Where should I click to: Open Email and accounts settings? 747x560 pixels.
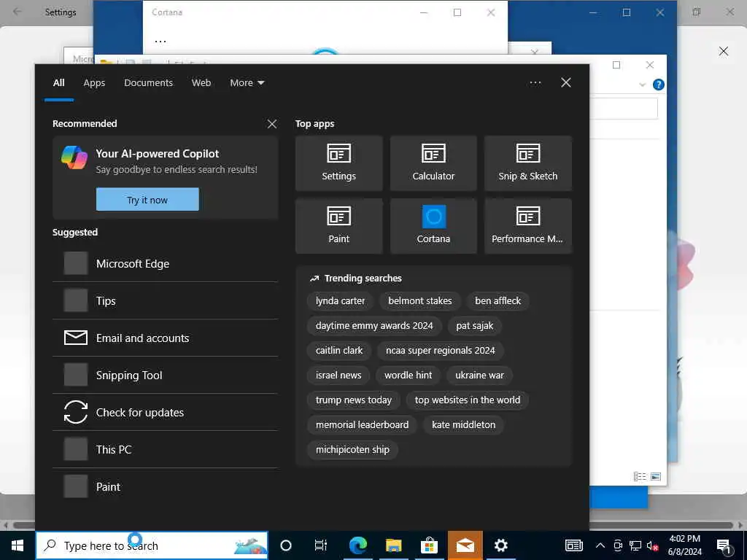[166, 338]
